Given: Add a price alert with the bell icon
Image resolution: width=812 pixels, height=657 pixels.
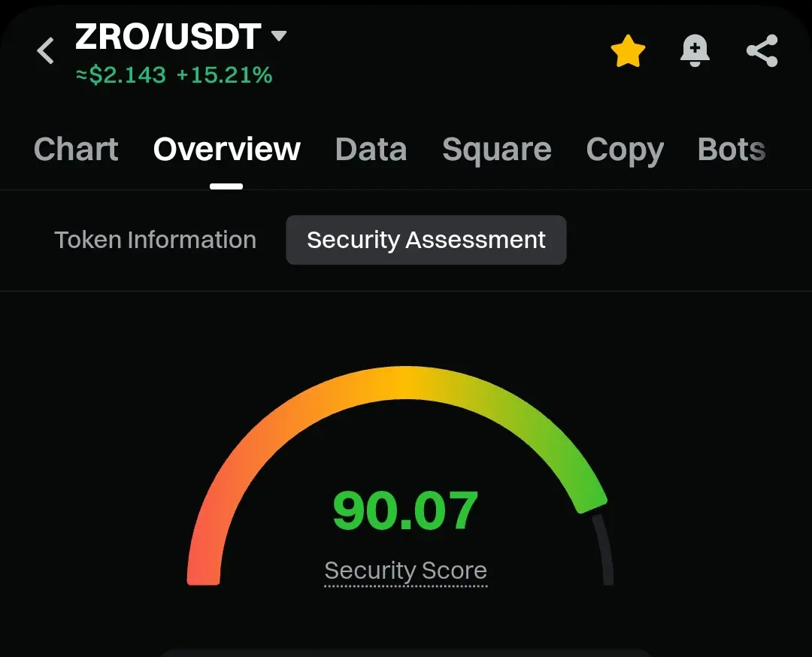Looking at the screenshot, I should point(695,50).
